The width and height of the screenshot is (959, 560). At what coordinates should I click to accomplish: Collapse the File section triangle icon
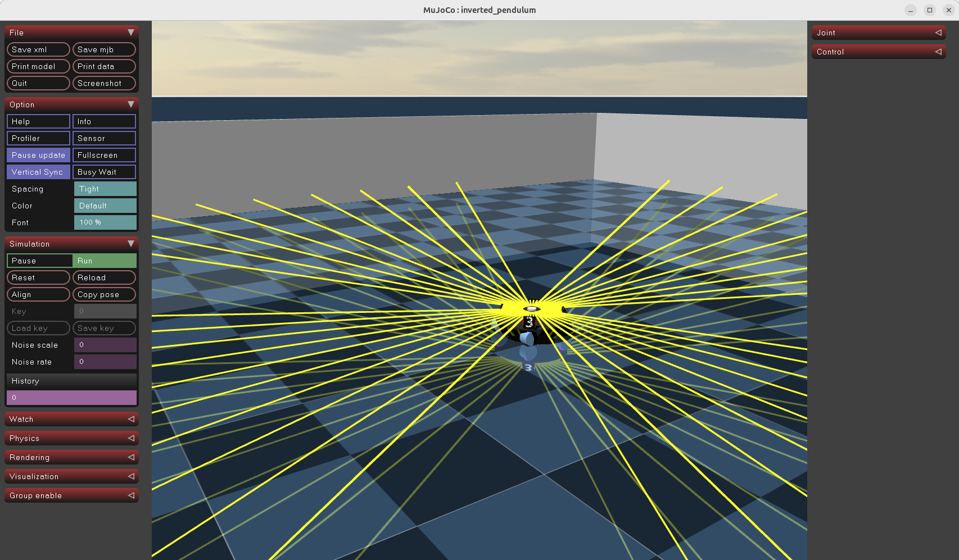pyautogui.click(x=130, y=33)
